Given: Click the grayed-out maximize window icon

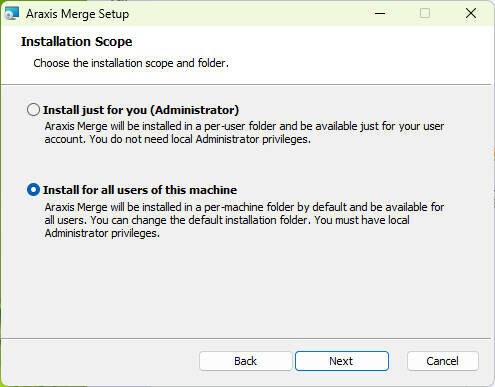Looking at the screenshot, I should tap(425, 14).
